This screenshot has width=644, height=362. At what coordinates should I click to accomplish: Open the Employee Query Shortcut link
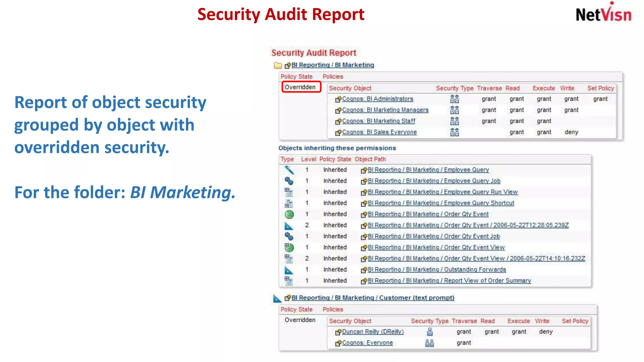(441, 203)
